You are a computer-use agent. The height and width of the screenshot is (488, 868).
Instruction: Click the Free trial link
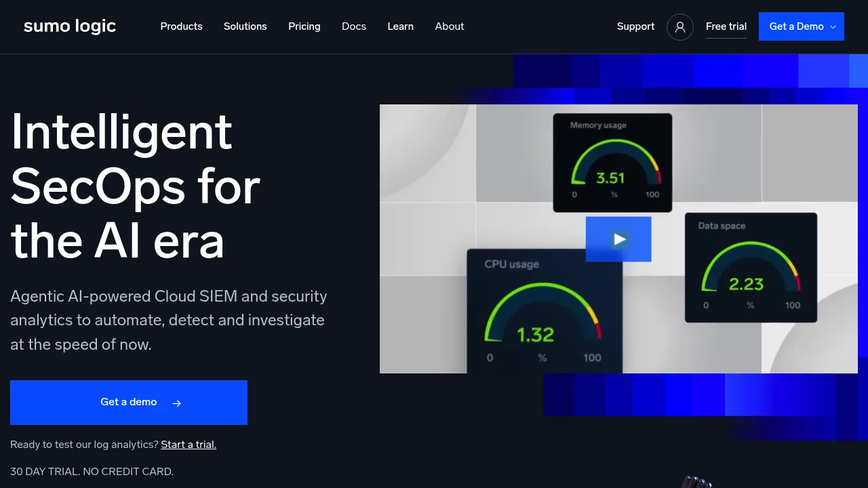[726, 26]
